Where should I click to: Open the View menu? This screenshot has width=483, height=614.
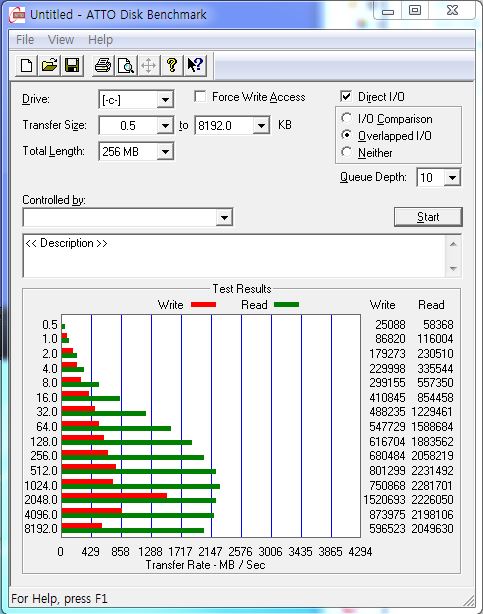point(61,40)
